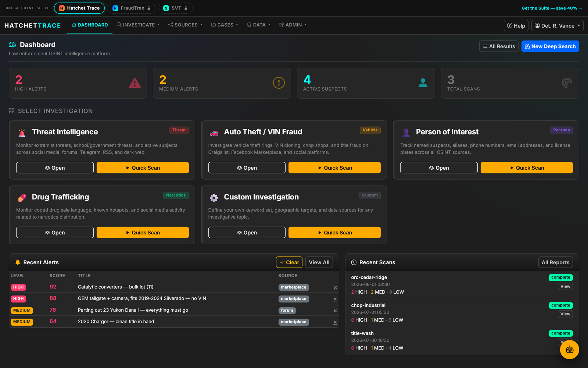Click the Dashboard gauge icon beside title
The width and height of the screenshot is (588, 368).
tap(12, 45)
